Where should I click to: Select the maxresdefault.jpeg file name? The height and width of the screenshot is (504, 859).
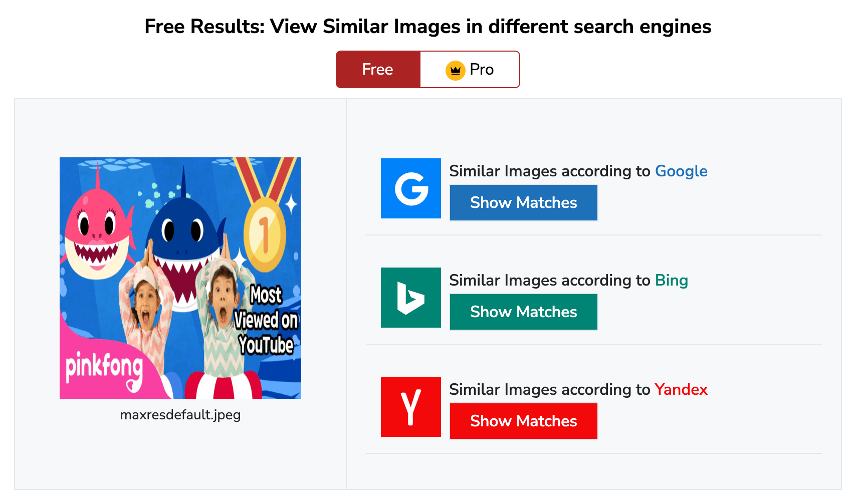(180, 415)
